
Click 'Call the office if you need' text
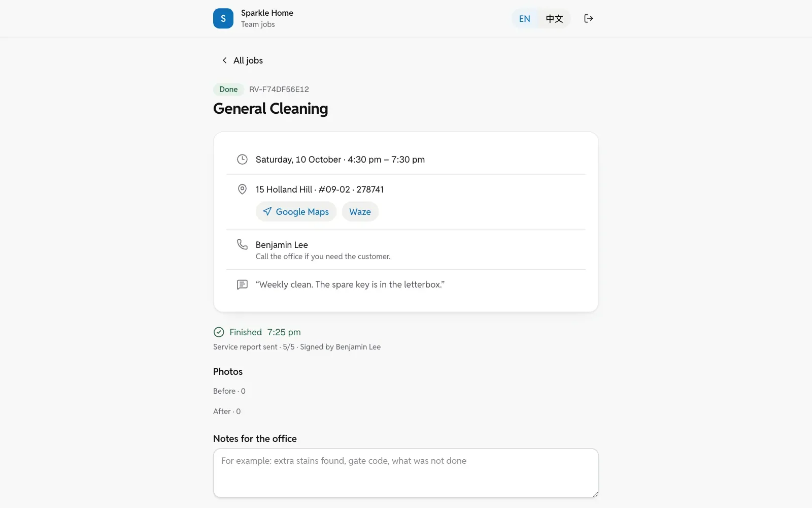[x=323, y=257]
